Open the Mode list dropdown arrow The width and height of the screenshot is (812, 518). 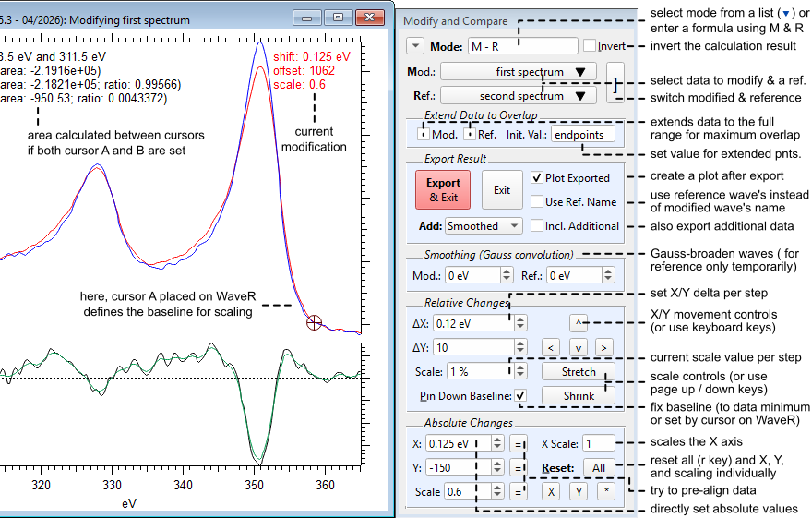tap(415, 45)
